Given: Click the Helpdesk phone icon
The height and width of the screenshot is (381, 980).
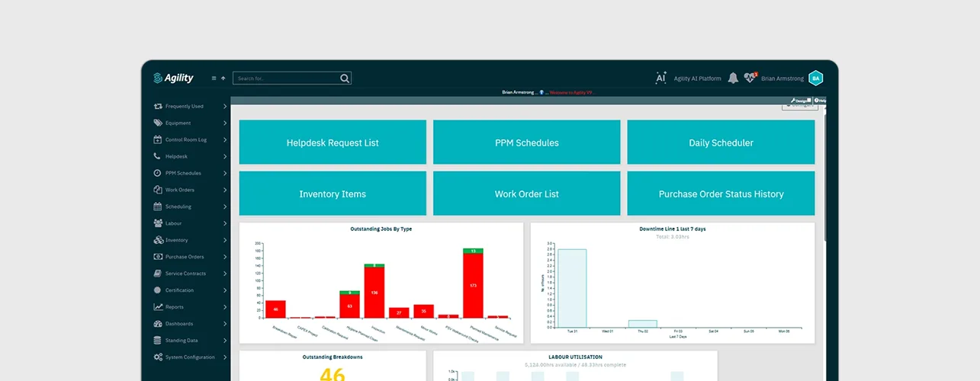Looking at the screenshot, I should 158,156.
